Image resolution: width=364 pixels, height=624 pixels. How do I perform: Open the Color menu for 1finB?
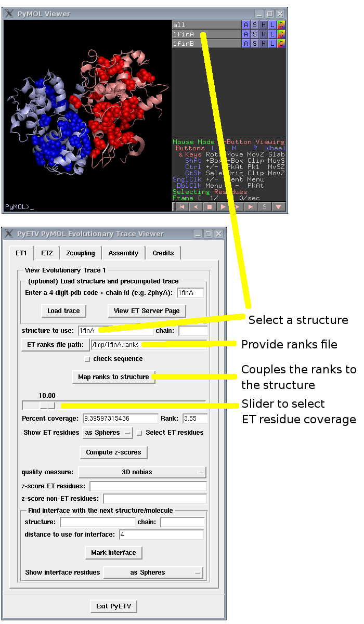pos(281,44)
